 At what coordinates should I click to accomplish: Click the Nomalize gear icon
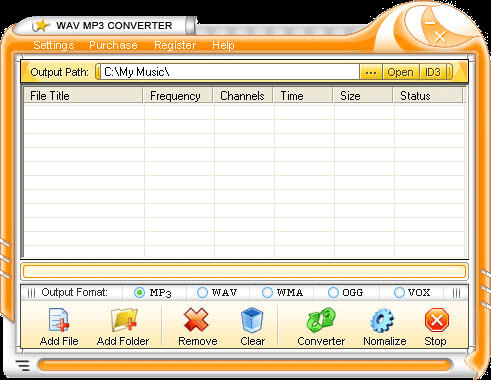pyautogui.click(x=382, y=320)
